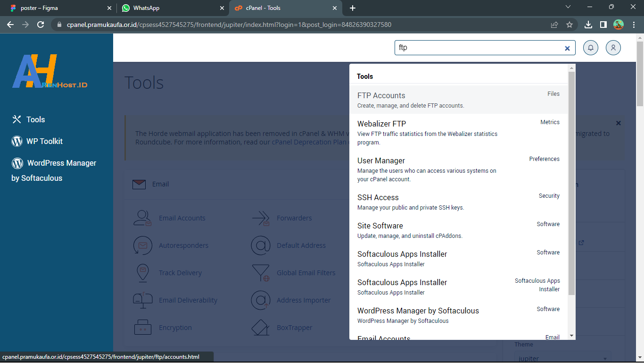Switch to WhatsApp browser tab
Viewport: 644px width, 363px height.
point(172,8)
